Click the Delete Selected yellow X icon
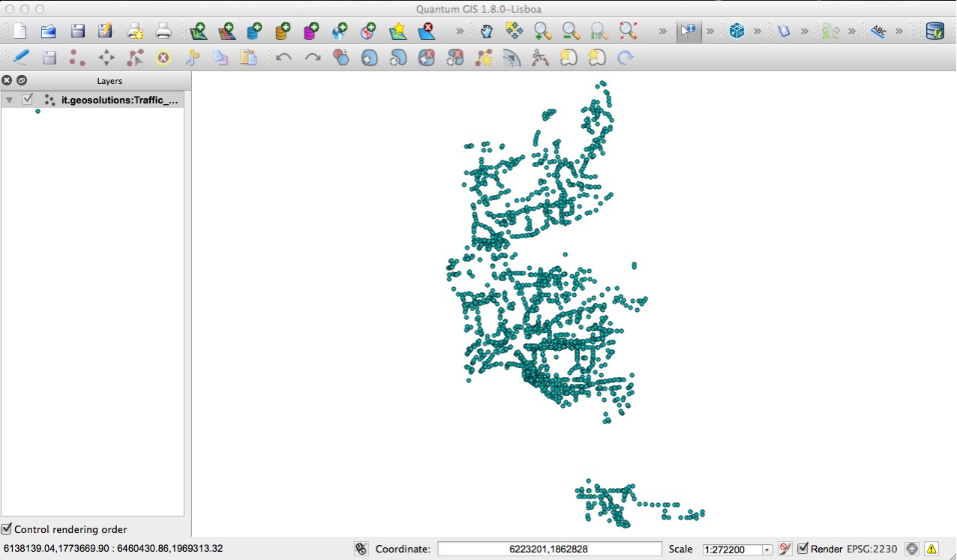Image resolution: width=957 pixels, height=560 pixels. (x=163, y=57)
